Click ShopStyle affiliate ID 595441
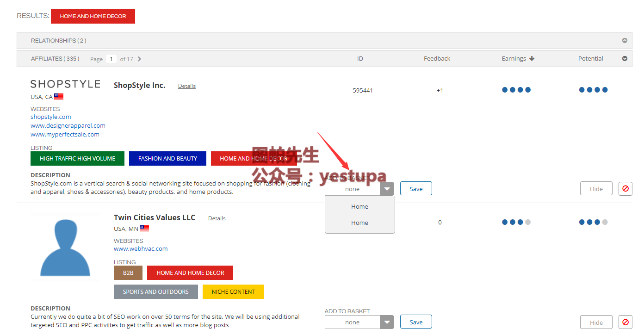The width and height of the screenshot is (644, 335). tap(363, 91)
